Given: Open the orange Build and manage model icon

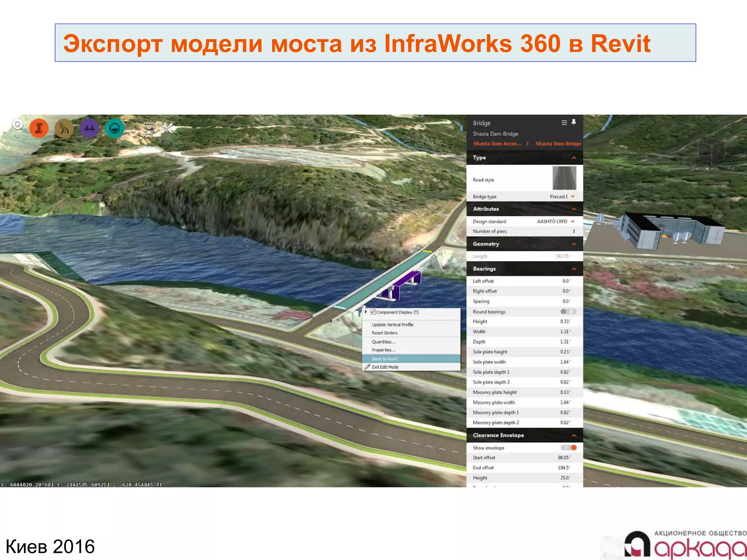Looking at the screenshot, I should click(x=39, y=128).
